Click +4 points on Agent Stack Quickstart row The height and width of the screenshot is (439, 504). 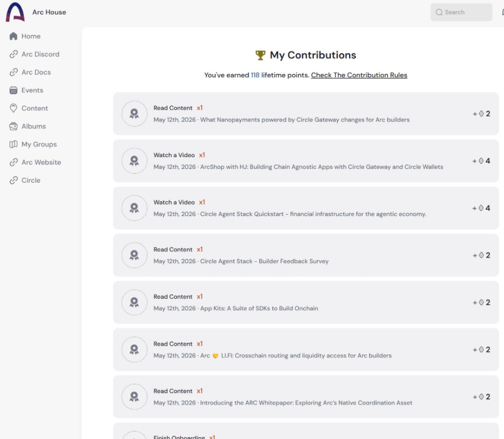pos(481,208)
